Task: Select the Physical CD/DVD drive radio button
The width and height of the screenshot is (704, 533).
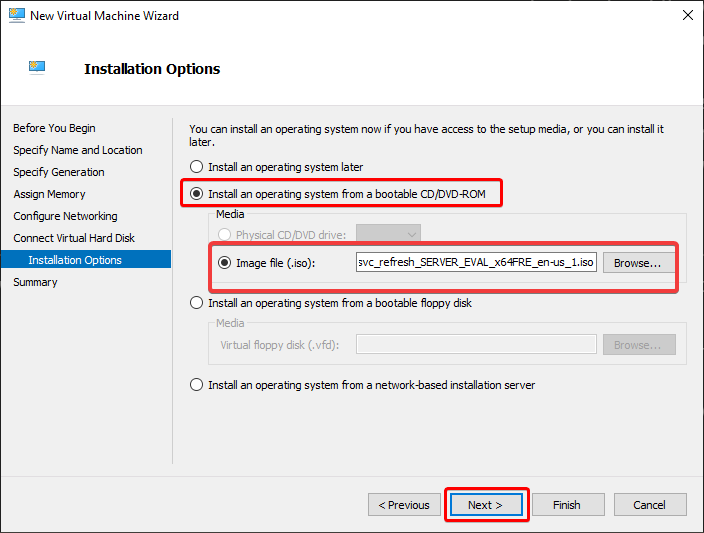Action: tap(224, 235)
